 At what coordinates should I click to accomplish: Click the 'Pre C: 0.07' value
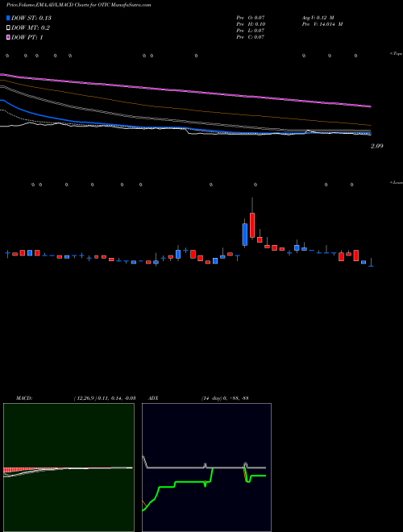251,37
